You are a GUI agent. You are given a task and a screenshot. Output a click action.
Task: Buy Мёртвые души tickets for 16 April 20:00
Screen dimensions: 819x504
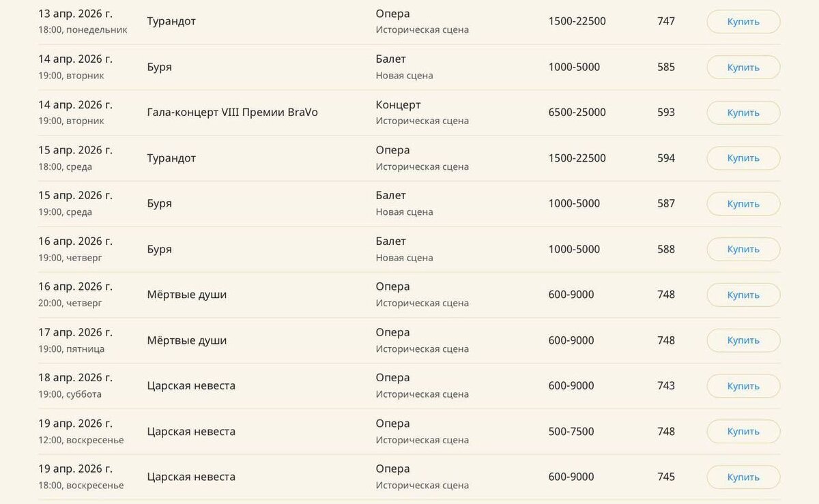743,295
